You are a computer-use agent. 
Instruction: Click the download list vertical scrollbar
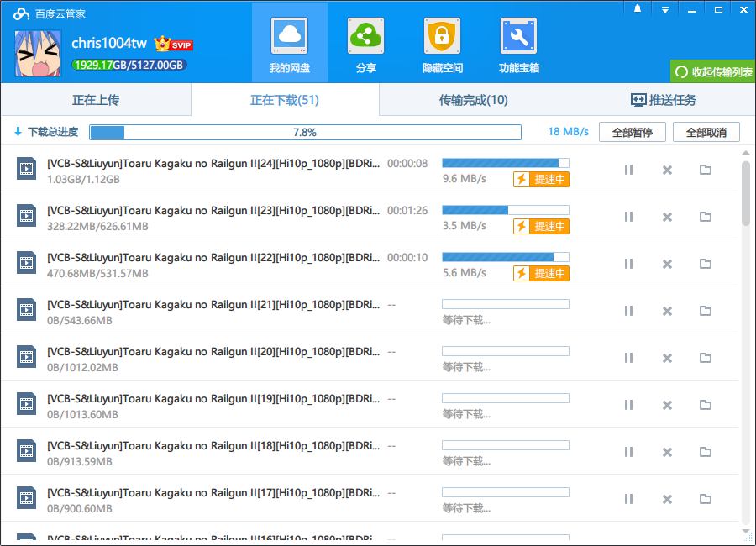(x=746, y=193)
